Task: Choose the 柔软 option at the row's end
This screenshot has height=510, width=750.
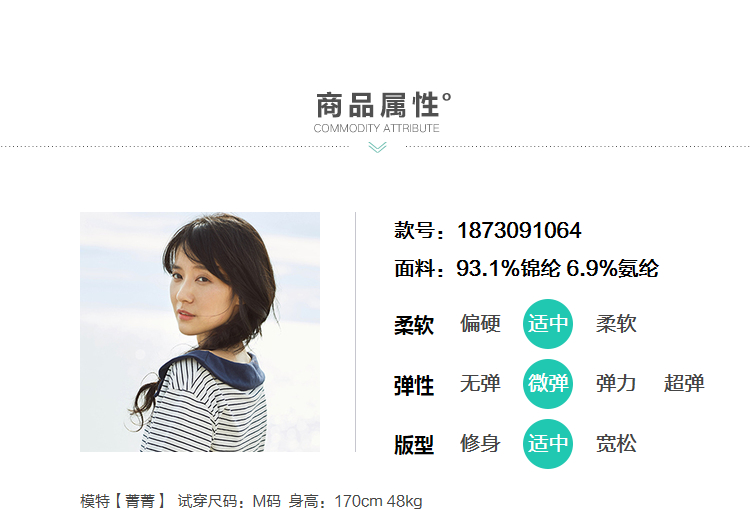Action: [616, 324]
